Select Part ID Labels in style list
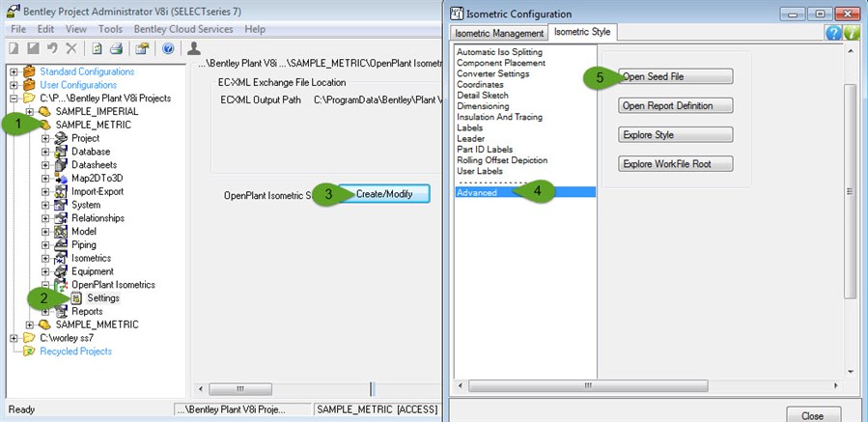The width and height of the screenshot is (868, 422). (x=485, y=150)
